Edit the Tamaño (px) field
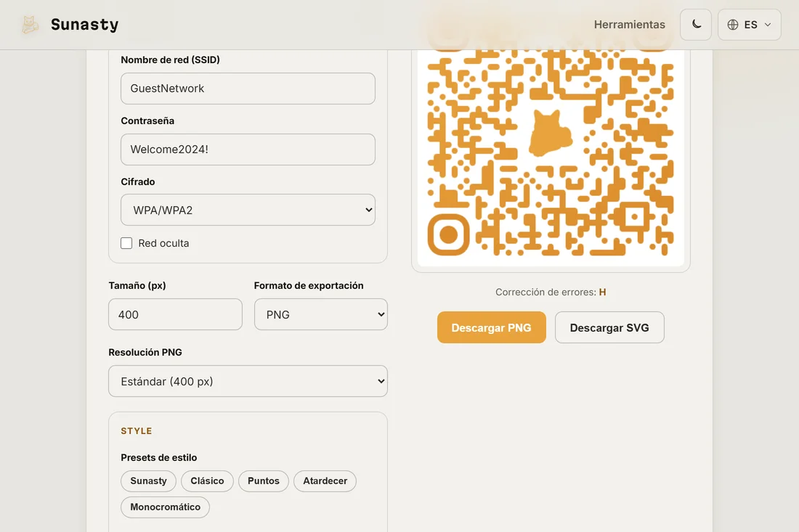The width and height of the screenshot is (799, 532). pyautogui.click(x=175, y=314)
